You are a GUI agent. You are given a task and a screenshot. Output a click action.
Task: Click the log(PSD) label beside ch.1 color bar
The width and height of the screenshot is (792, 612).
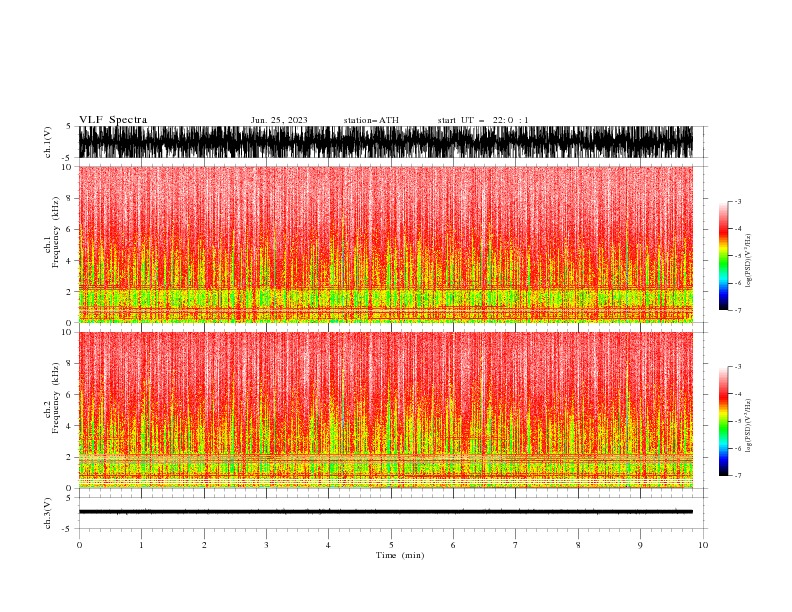[x=748, y=261]
